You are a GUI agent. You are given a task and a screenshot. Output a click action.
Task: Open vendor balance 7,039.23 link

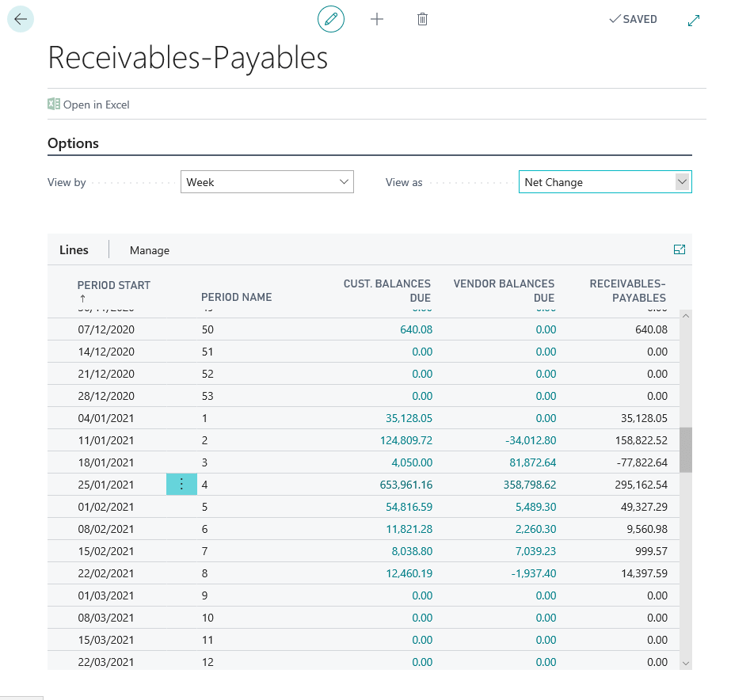[535, 551]
